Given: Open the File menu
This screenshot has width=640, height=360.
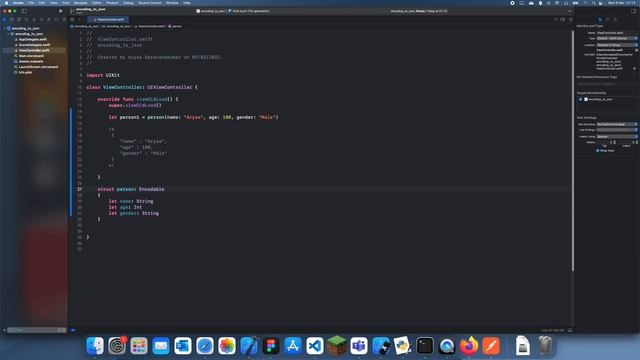Looking at the screenshot, I should coord(31,3).
